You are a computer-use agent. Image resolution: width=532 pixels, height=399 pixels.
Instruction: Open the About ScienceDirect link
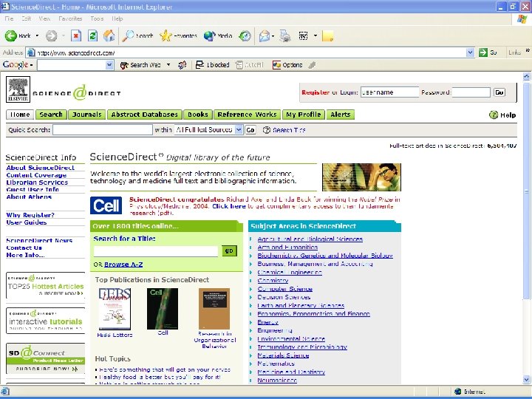pyautogui.click(x=40, y=168)
